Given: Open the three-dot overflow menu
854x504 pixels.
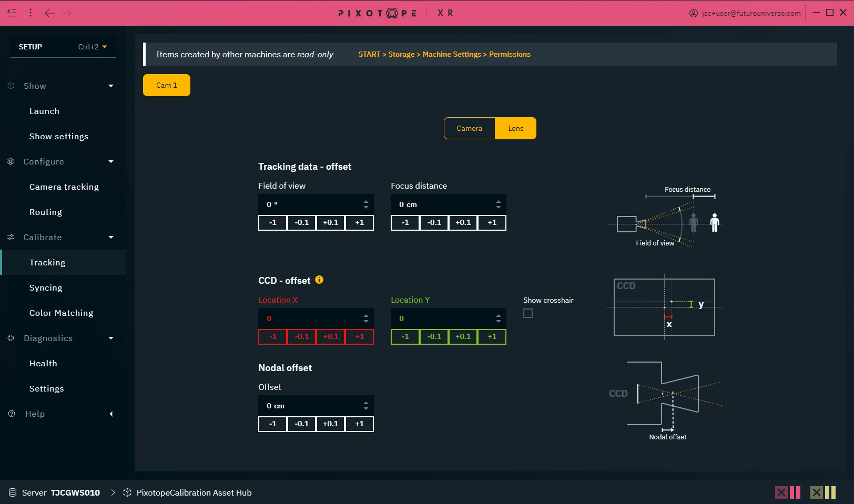Looking at the screenshot, I should point(30,13).
